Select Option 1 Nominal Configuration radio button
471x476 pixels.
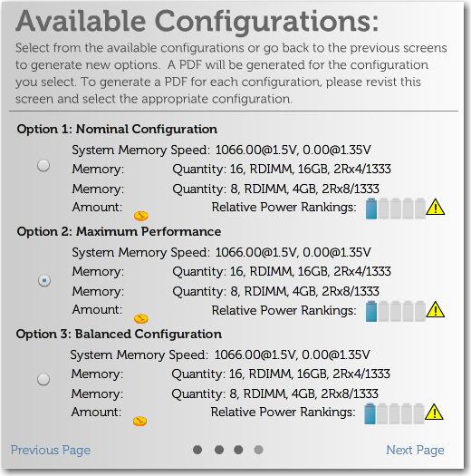pos(43,166)
